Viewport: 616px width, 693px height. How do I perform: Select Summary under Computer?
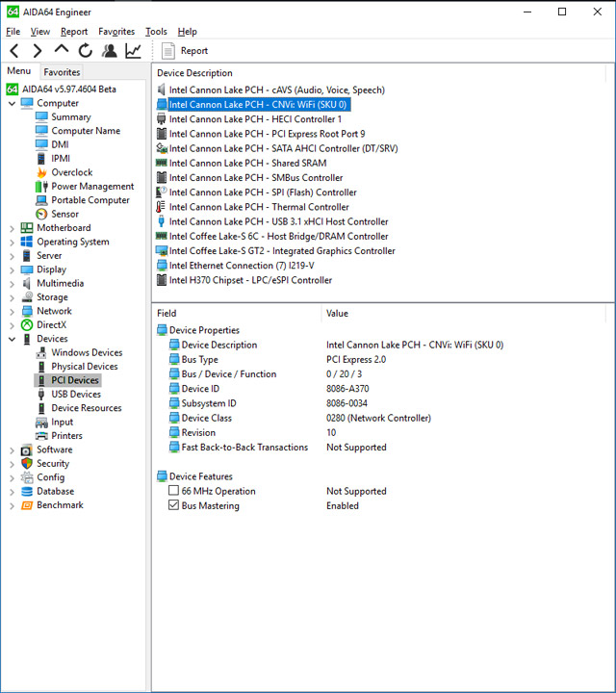tap(70, 116)
